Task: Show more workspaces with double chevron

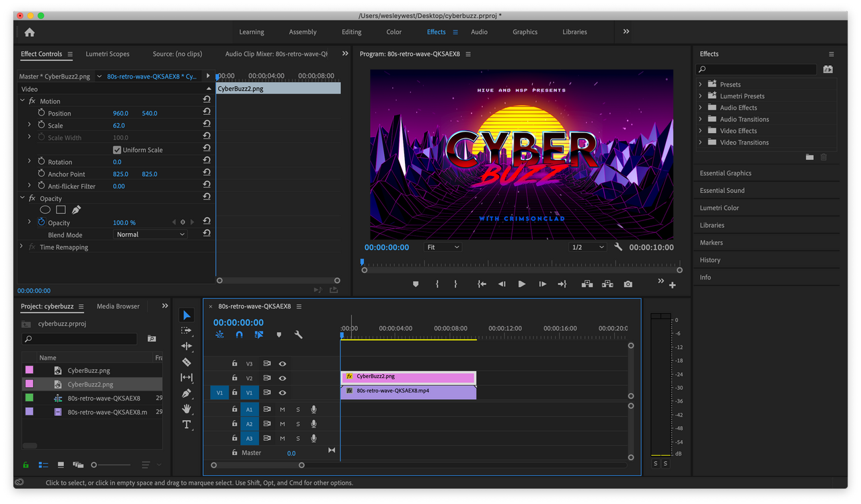Action: 626,32
